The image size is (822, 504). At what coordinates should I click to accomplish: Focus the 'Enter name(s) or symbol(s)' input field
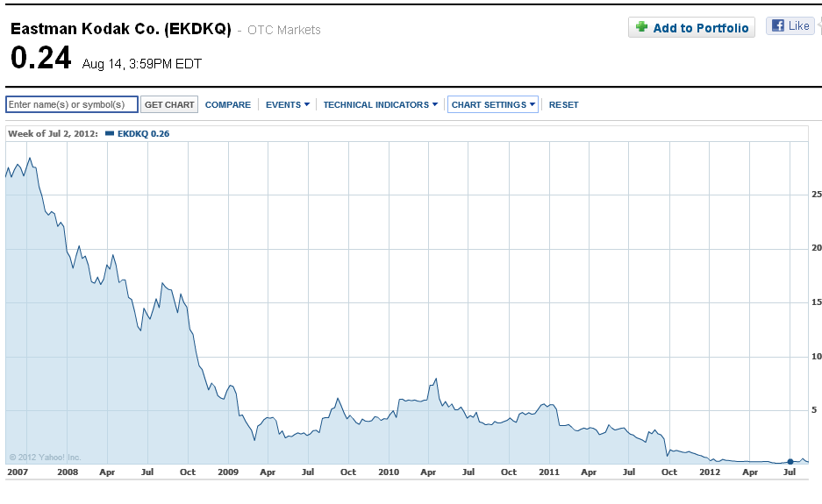pyautogui.click(x=72, y=104)
